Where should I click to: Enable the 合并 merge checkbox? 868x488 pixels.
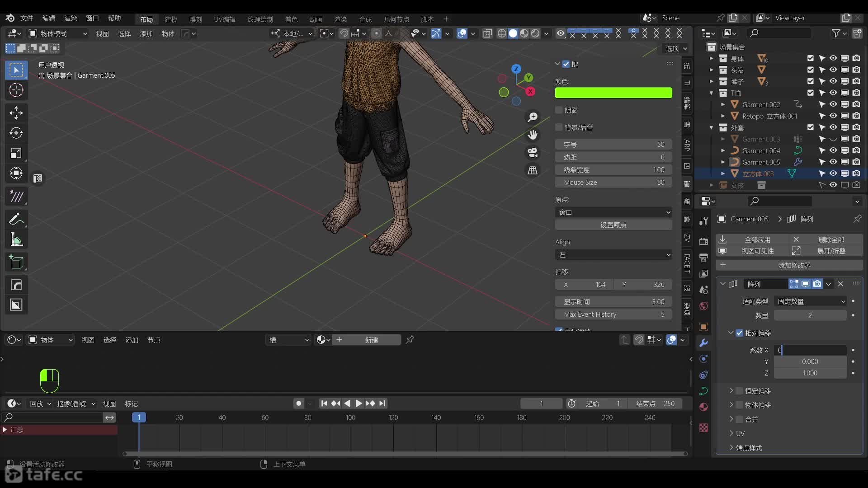tap(740, 419)
